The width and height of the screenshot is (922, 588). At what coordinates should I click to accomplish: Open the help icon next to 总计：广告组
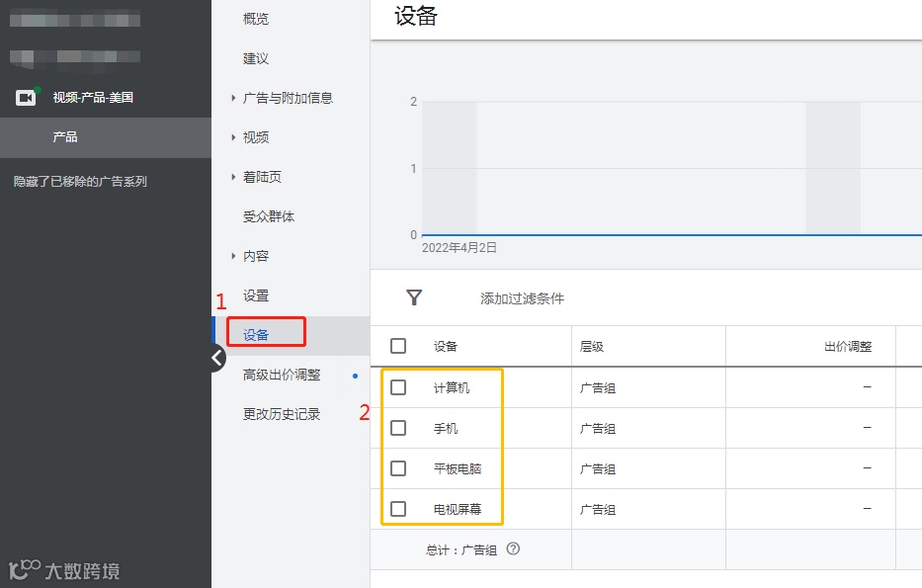(x=513, y=548)
